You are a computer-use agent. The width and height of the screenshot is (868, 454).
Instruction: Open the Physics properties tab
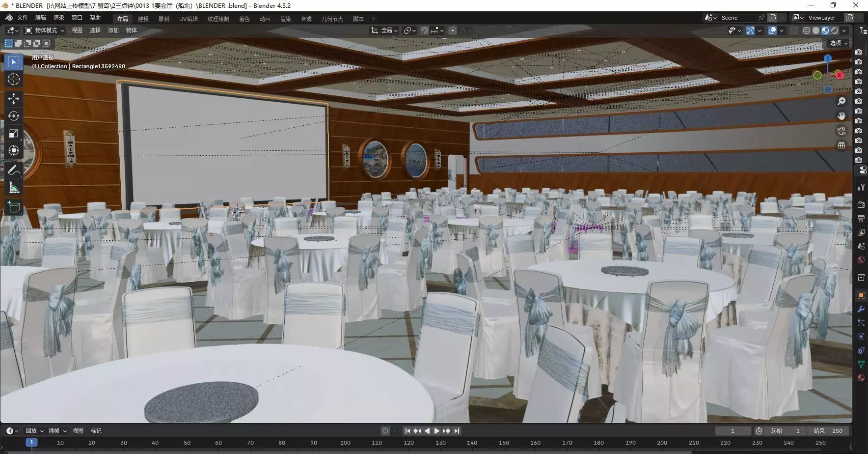pyautogui.click(x=861, y=337)
